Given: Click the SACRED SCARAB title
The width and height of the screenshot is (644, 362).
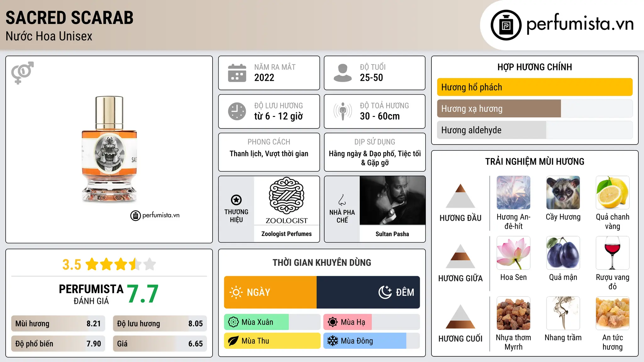Looking at the screenshot, I should click(69, 18).
